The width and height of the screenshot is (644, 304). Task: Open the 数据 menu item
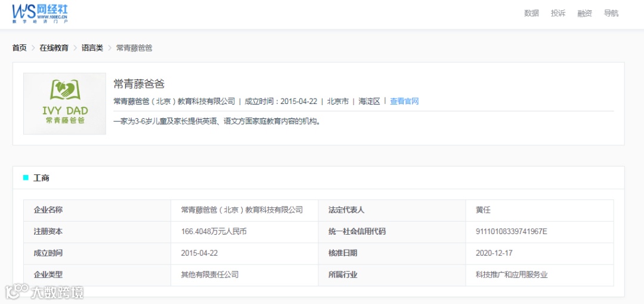(531, 13)
